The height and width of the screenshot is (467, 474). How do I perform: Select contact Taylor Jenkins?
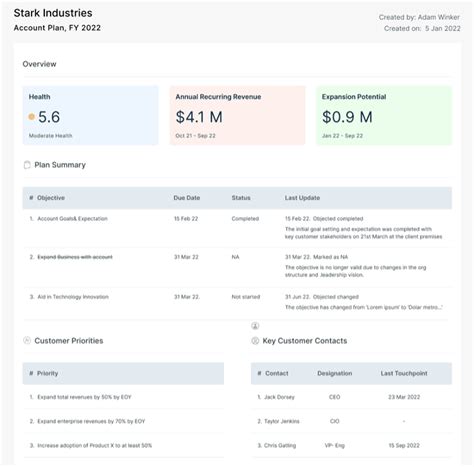(282, 421)
